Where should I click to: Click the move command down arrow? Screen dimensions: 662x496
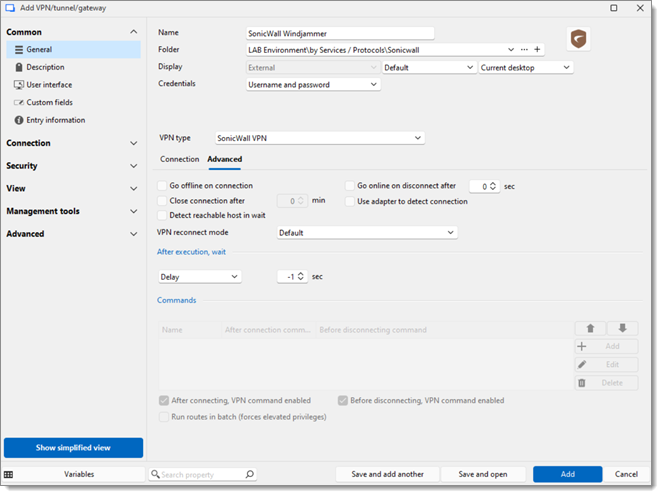(622, 328)
